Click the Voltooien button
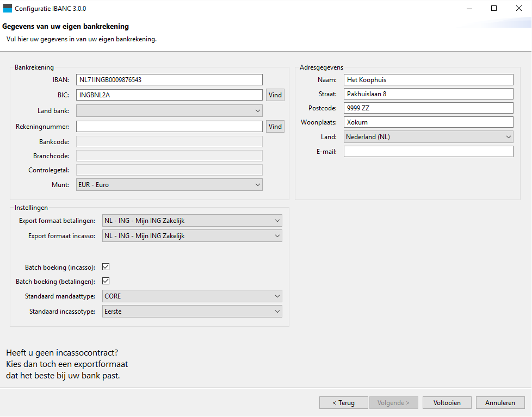The image size is (532, 417). pos(447,403)
